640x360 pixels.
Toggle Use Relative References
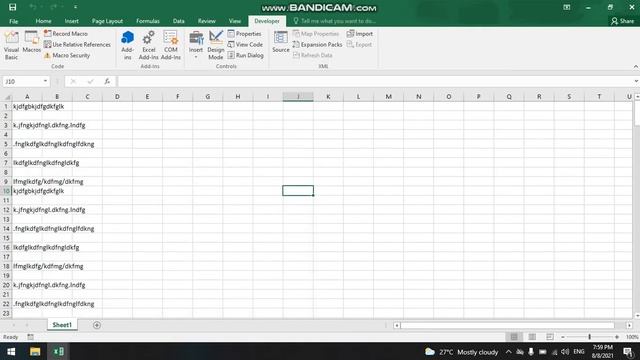[x=78, y=44]
